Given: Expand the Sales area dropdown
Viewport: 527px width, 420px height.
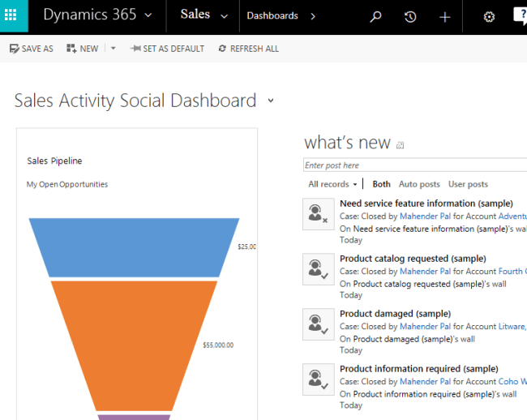Looking at the screenshot, I should (224, 16).
